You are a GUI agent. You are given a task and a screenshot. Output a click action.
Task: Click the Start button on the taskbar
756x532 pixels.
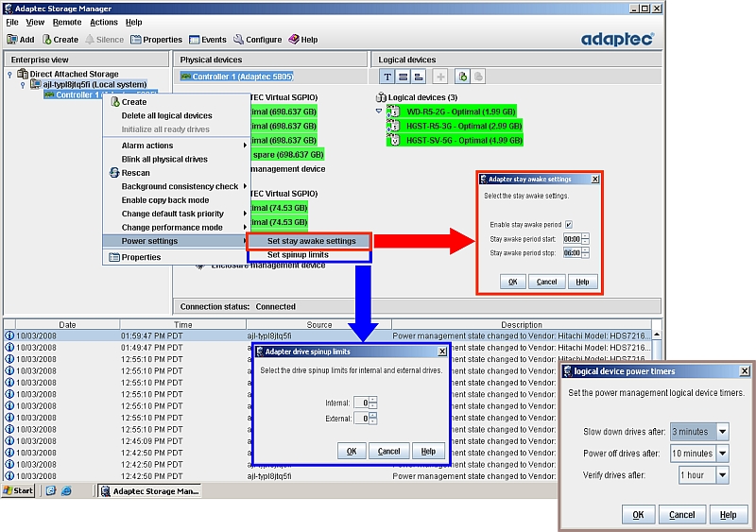tap(18, 491)
